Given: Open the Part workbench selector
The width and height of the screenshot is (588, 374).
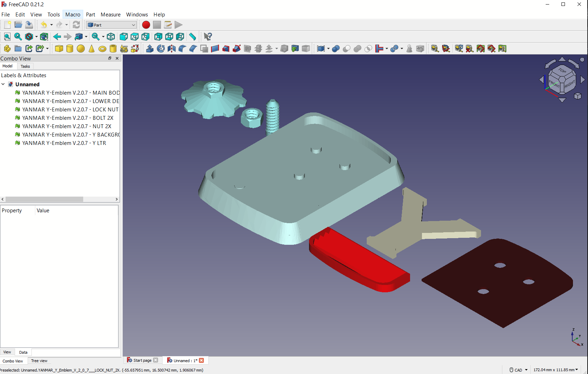Looking at the screenshot, I should [111, 25].
